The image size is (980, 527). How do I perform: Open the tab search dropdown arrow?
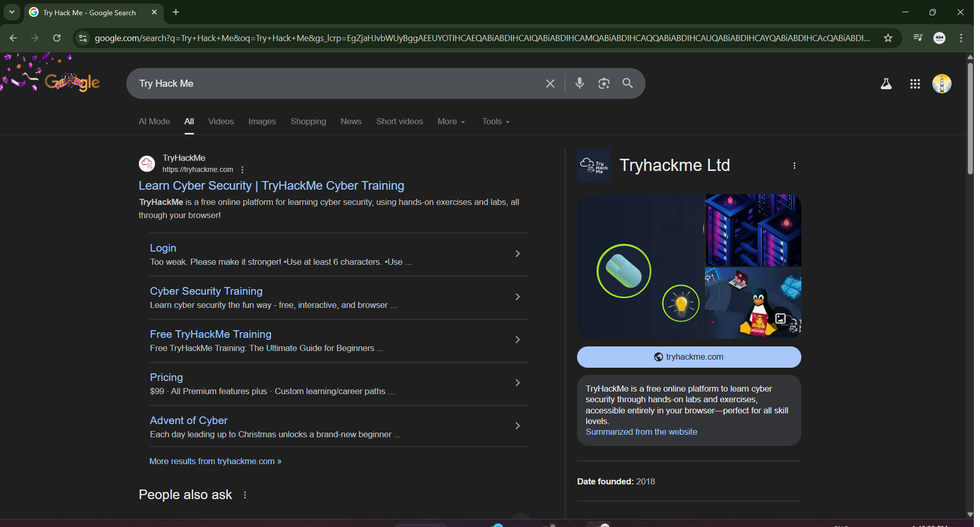pyautogui.click(x=12, y=12)
